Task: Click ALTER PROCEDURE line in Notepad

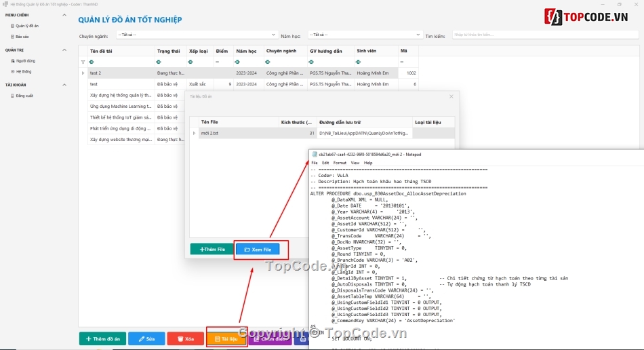Action: [388, 193]
